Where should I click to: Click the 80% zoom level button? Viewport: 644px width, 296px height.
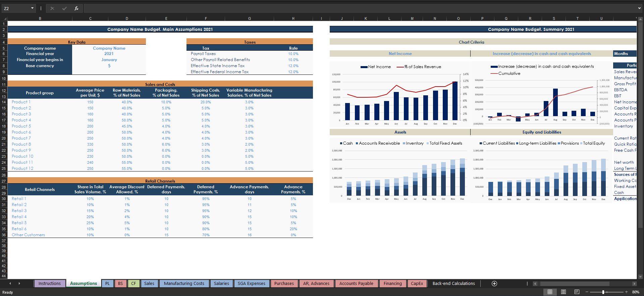(x=636, y=292)
